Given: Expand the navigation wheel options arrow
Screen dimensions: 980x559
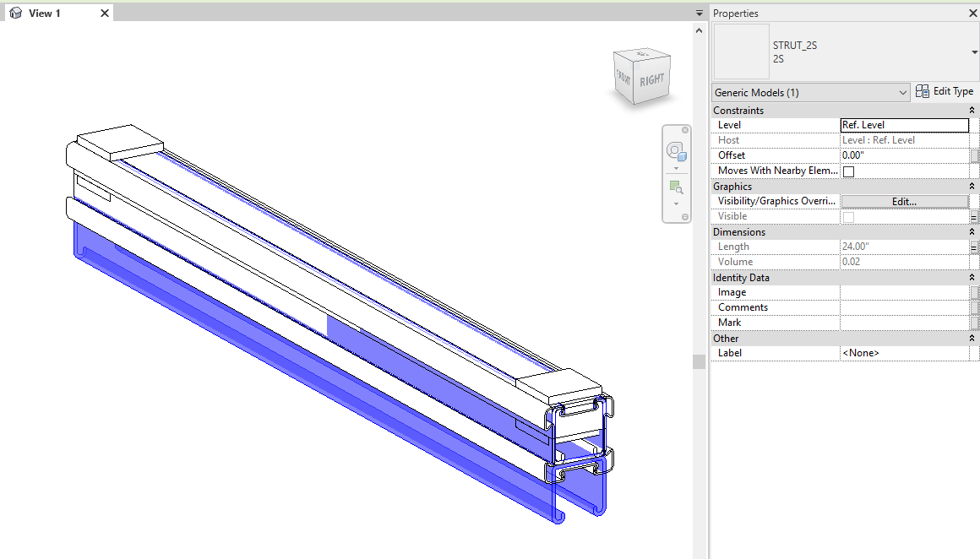Looking at the screenshot, I should pos(676,169).
